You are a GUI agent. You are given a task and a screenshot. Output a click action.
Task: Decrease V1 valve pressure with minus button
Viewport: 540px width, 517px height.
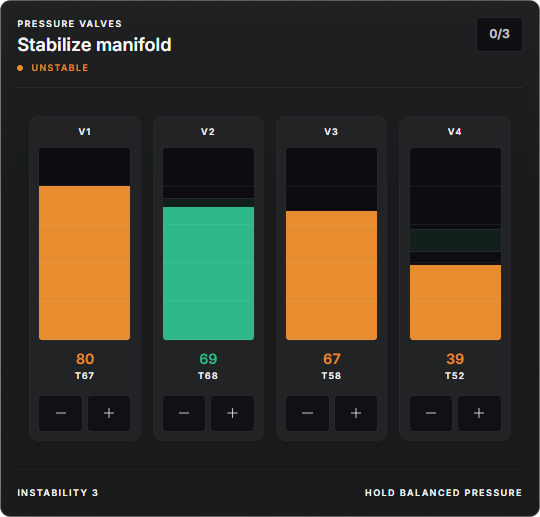[x=61, y=413]
